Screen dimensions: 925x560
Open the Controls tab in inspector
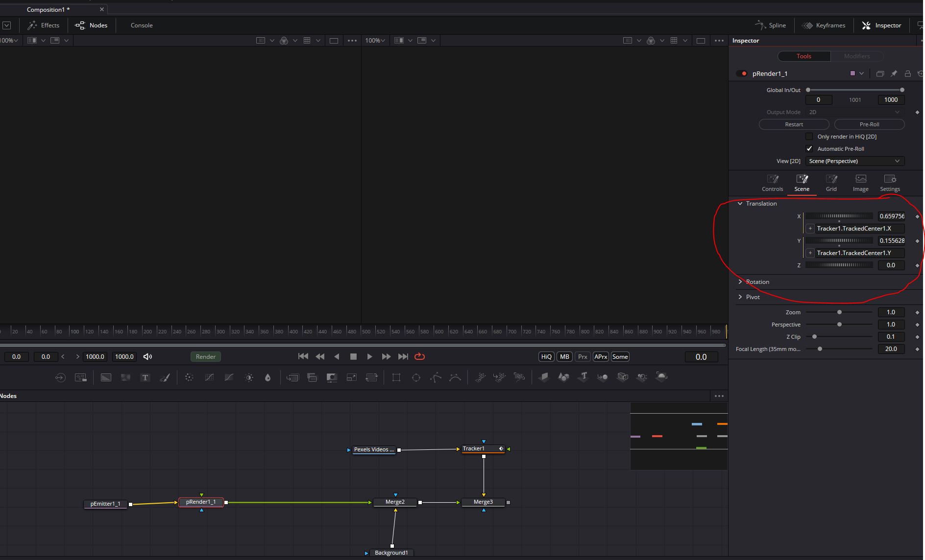[773, 183]
